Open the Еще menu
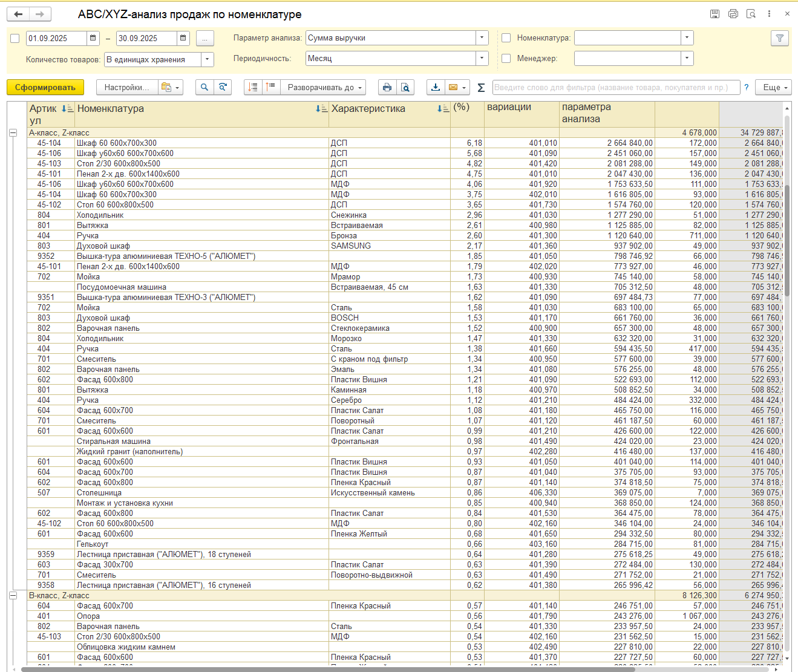Image resolution: width=798 pixels, height=672 pixels. click(773, 88)
